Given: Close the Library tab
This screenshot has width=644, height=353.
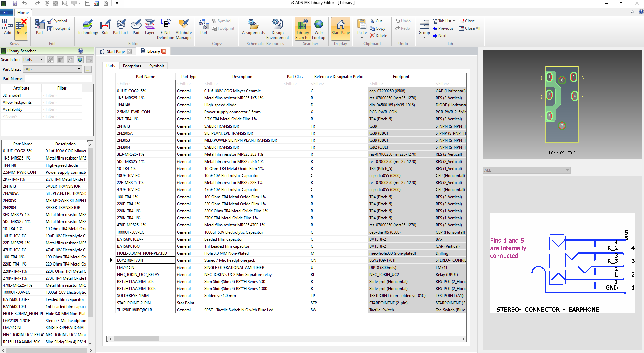Looking at the screenshot, I should coord(164,51).
